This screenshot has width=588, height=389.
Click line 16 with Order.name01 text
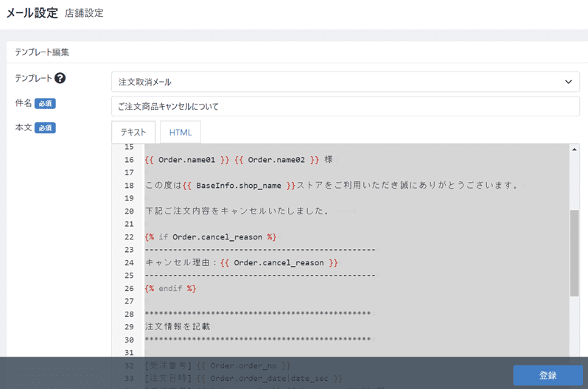pos(239,160)
